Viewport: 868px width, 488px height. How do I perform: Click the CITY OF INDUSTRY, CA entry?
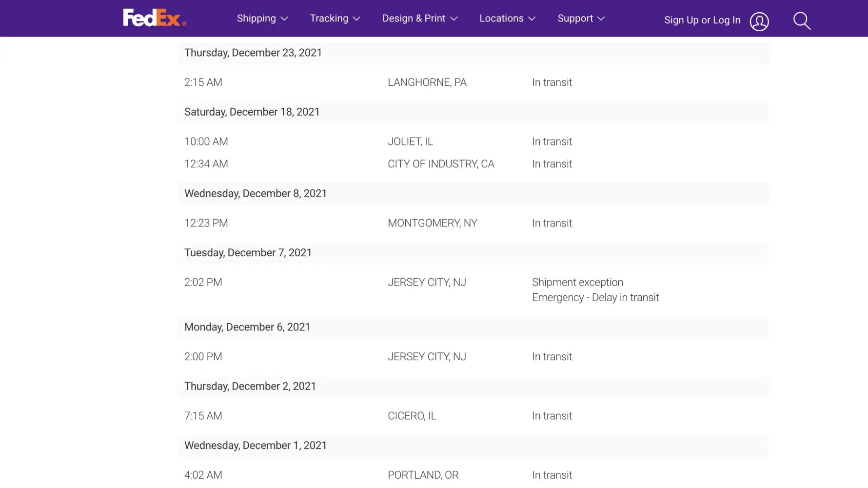(x=441, y=164)
